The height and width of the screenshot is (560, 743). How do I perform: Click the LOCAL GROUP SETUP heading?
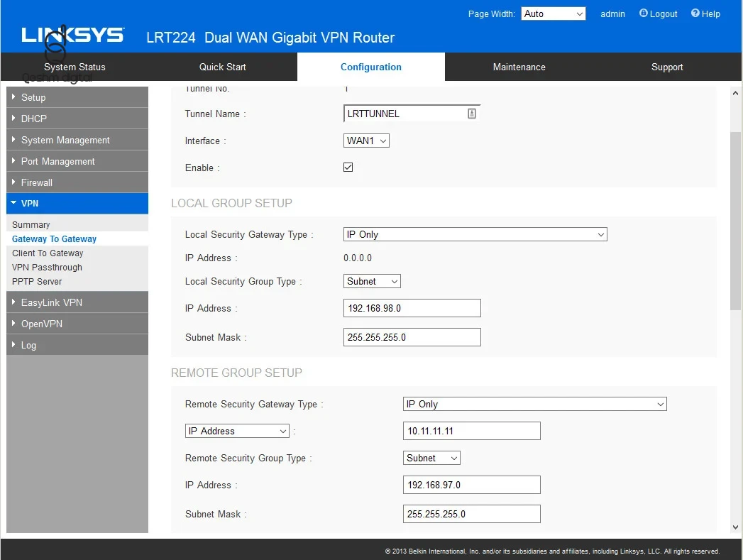coord(232,203)
